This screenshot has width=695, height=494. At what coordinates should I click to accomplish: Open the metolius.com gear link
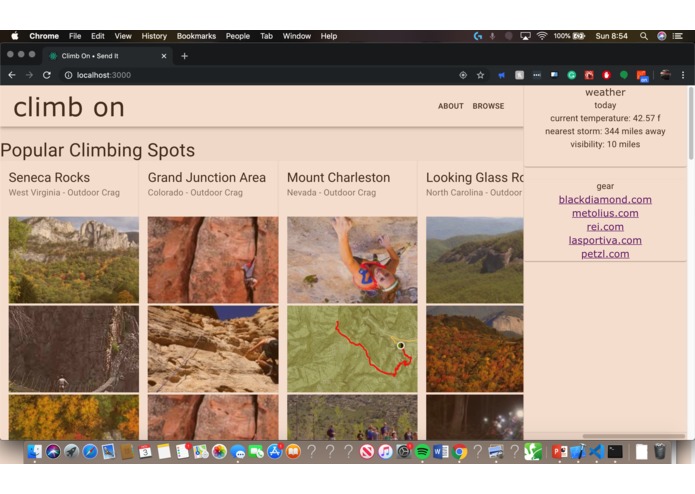pyautogui.click(x=605, y=214)
